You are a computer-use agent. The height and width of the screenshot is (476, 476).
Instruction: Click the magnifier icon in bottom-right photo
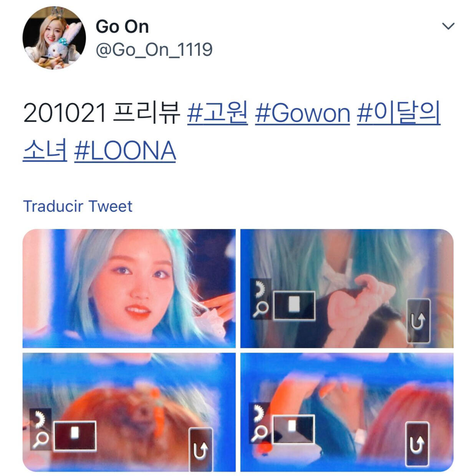pos(259,433)
